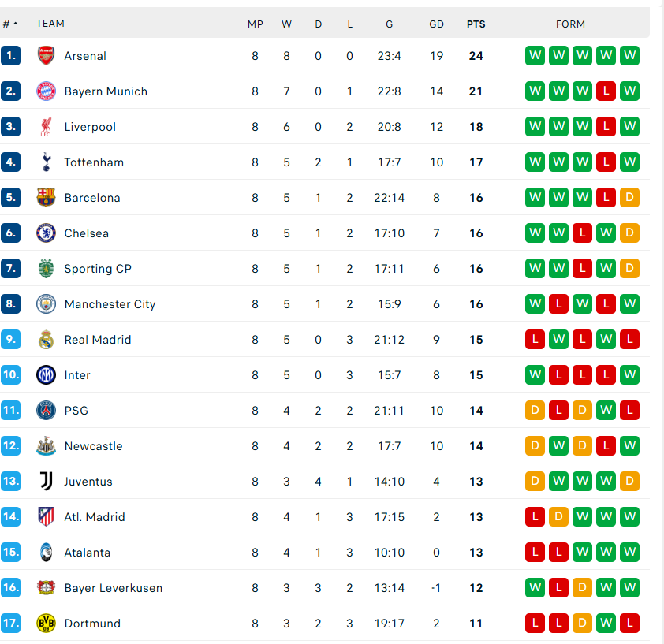Open the Dortmund badge icon
The height and width of the screenshot is (644, 664).
(x=47, y=624)
